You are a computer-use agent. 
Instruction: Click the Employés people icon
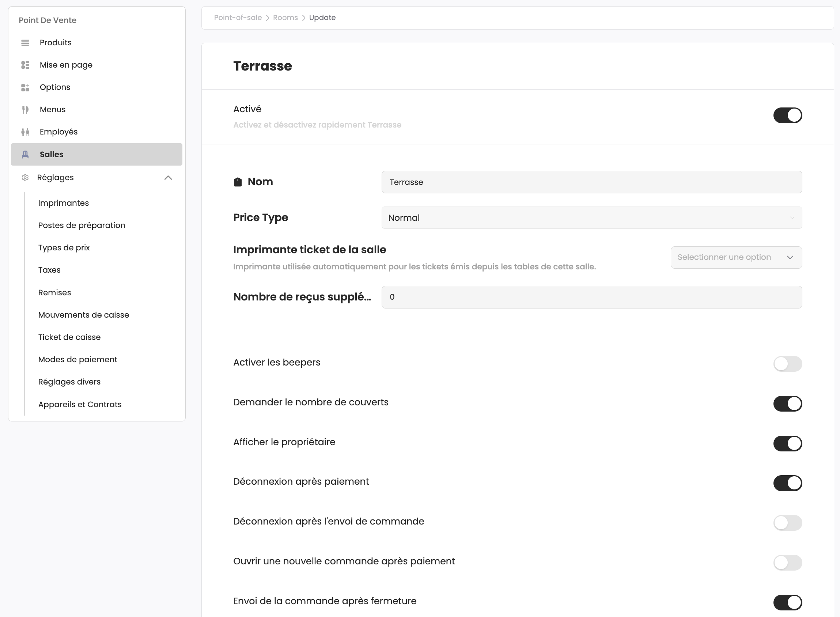tap(25, 132)
